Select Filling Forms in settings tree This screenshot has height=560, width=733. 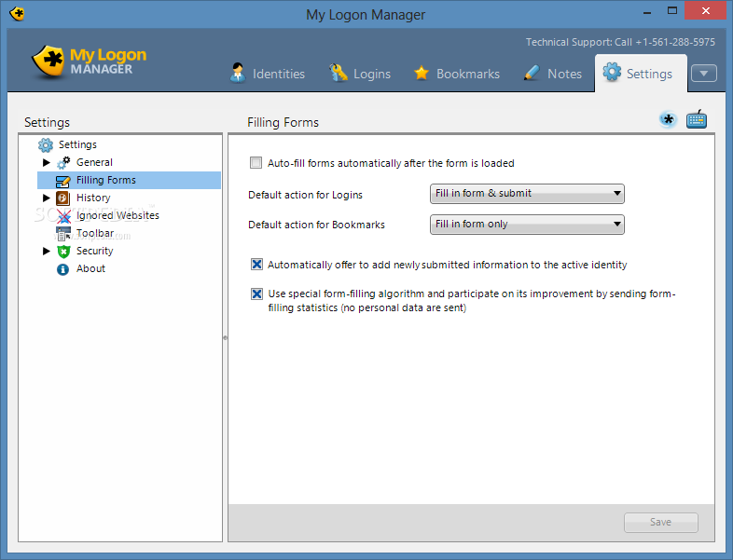tap(106, 180)
